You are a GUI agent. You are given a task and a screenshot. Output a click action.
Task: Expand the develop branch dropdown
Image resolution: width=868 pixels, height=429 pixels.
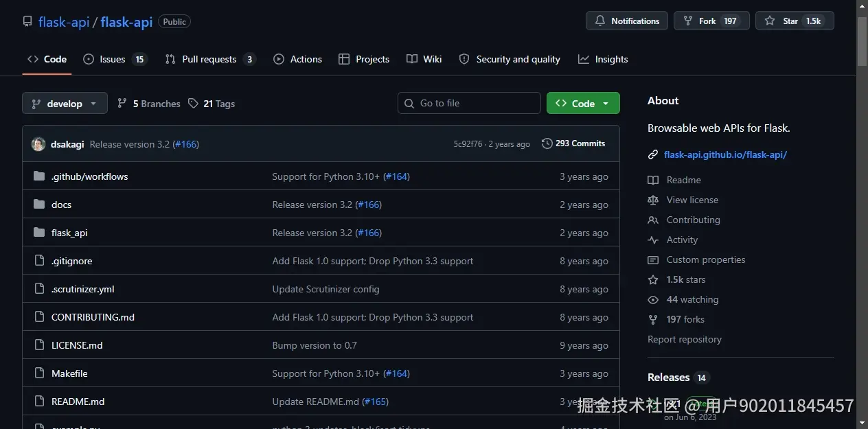coord(65,103)
